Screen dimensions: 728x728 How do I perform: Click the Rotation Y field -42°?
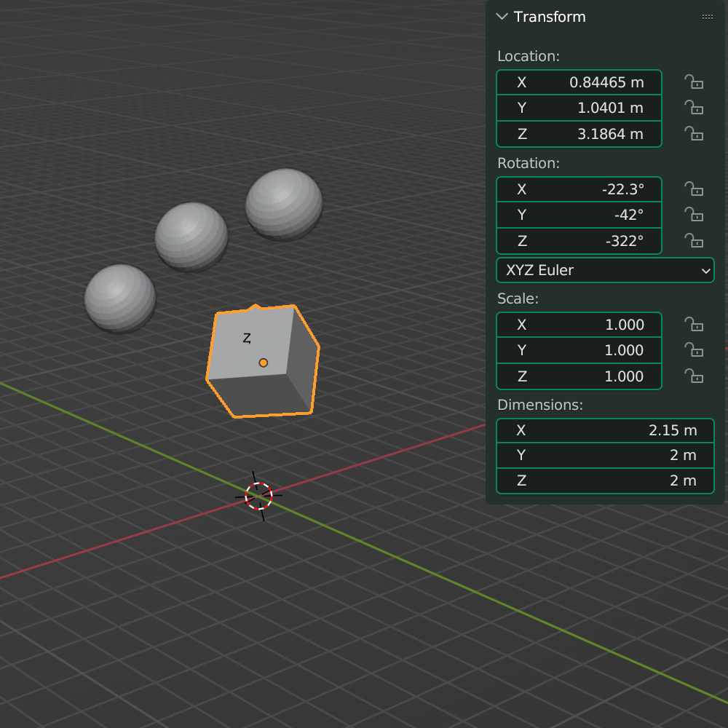tap(579, 215)
